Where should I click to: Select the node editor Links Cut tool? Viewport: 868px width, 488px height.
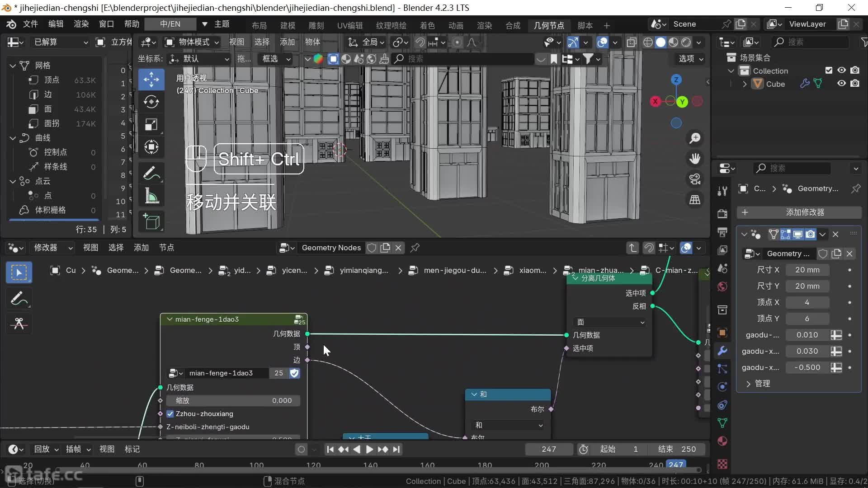[19, 324]
